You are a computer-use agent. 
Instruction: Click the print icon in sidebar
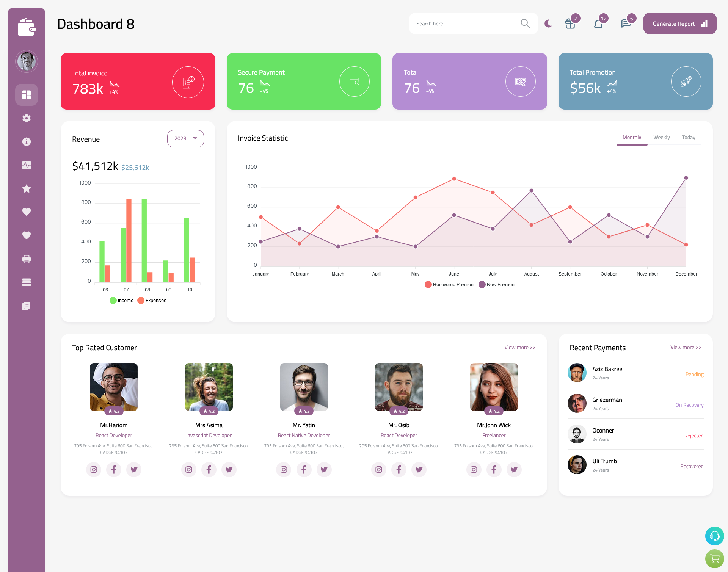pos(27,259)
